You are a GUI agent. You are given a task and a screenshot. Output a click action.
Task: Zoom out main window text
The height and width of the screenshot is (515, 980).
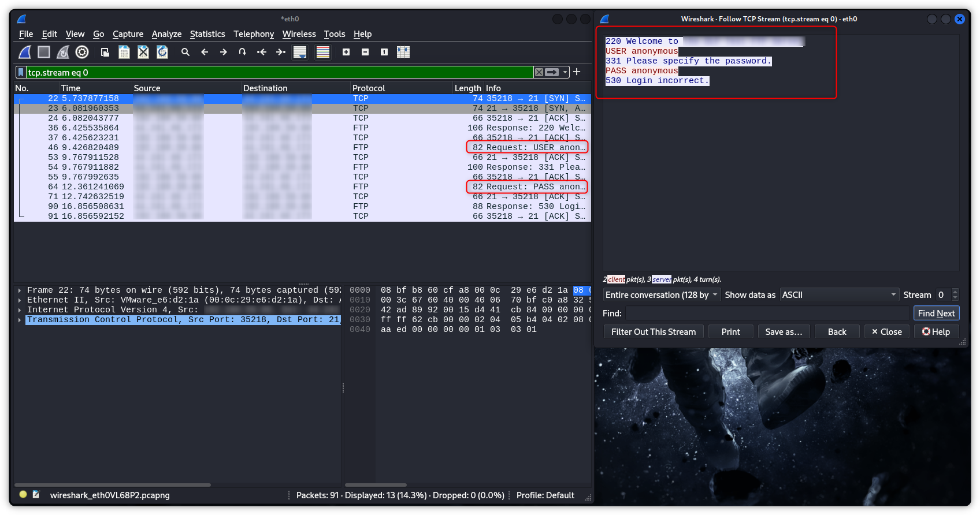point(365,52)
